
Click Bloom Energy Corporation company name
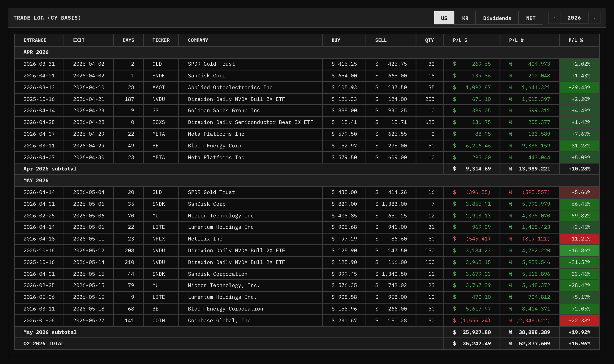[225, 309]
